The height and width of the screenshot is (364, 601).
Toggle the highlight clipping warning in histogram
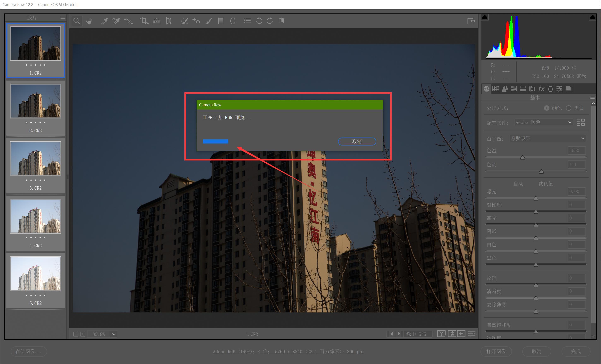point(593,17)
